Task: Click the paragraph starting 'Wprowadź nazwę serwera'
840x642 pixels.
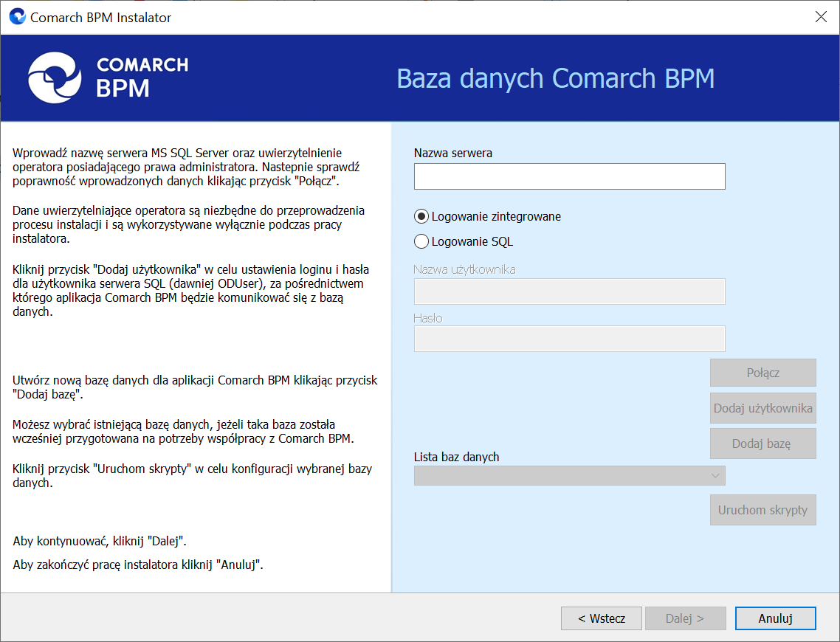Action: pos(187,167)
